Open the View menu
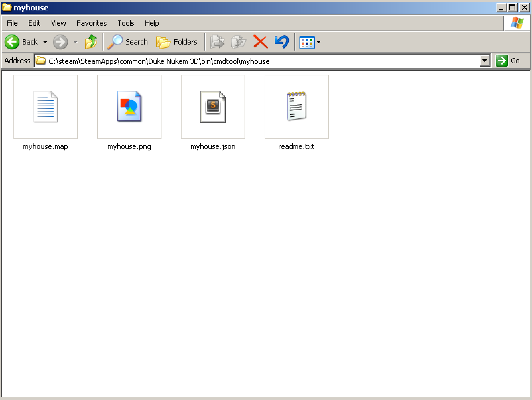The image size is (532, 400). coord(59,23)
